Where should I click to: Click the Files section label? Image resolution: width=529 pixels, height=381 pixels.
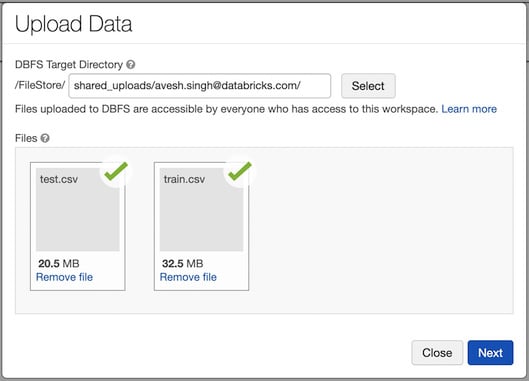point(26,138)
